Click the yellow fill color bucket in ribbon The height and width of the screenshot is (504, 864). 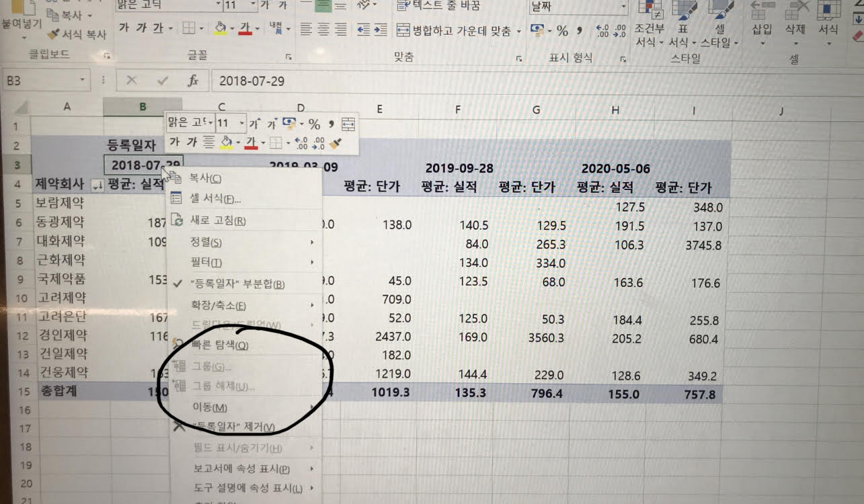219,29
